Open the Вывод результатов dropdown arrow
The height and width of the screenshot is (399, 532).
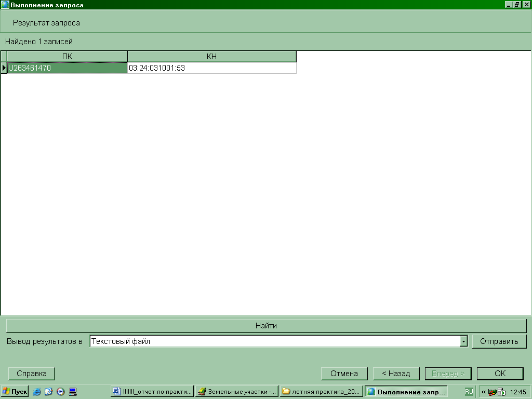[x=463, y=341]
